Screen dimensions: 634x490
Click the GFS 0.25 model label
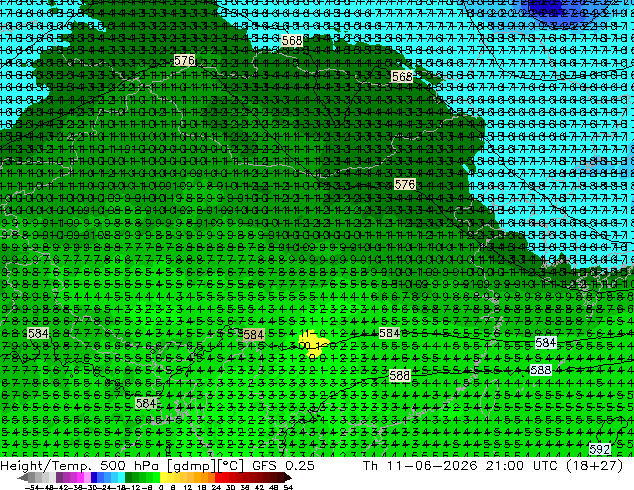point(283,466)
